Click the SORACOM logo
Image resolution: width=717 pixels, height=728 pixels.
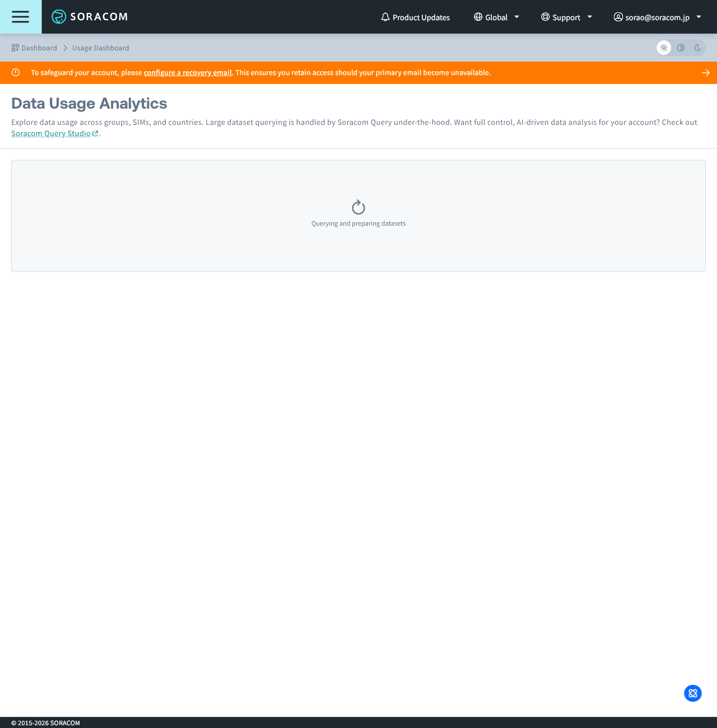point(90,17)
